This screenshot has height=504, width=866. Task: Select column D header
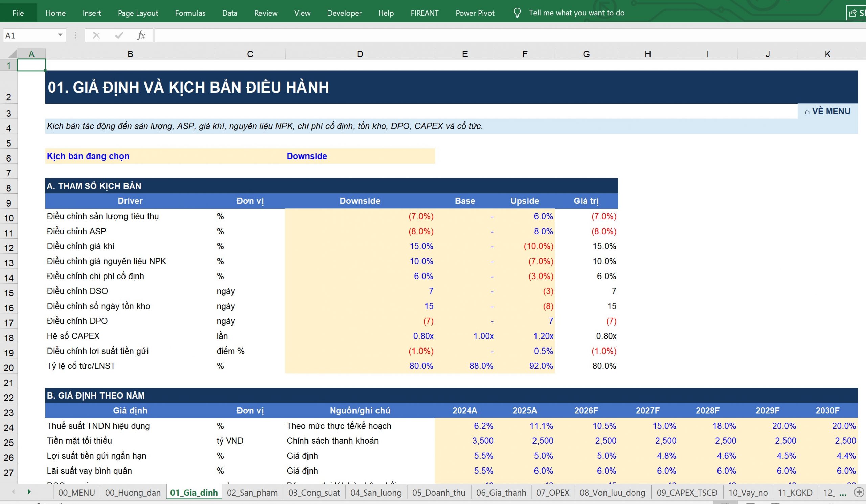pyautogui.click(x=360, y=54)
